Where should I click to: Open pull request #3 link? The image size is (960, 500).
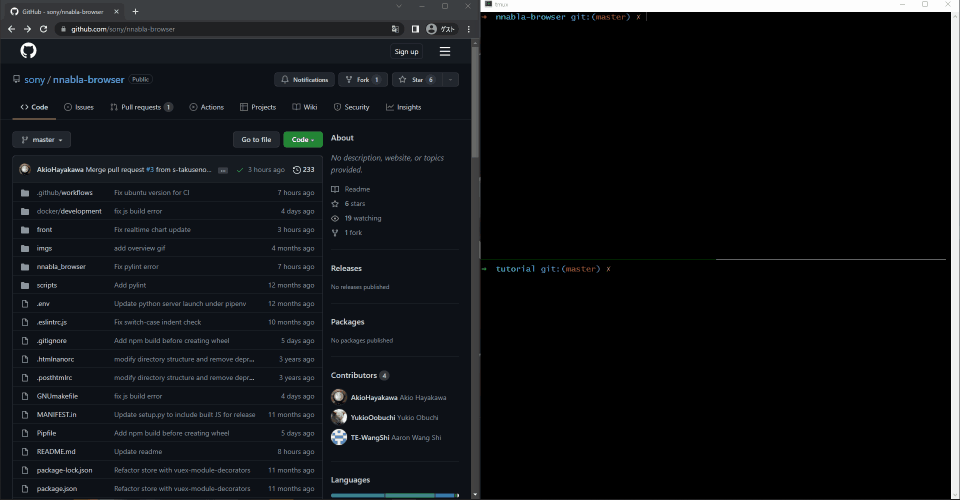(x=150, y=170)
